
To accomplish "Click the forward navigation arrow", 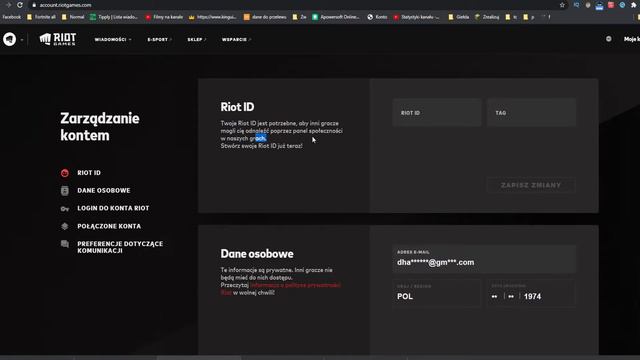I will point(9,5).
